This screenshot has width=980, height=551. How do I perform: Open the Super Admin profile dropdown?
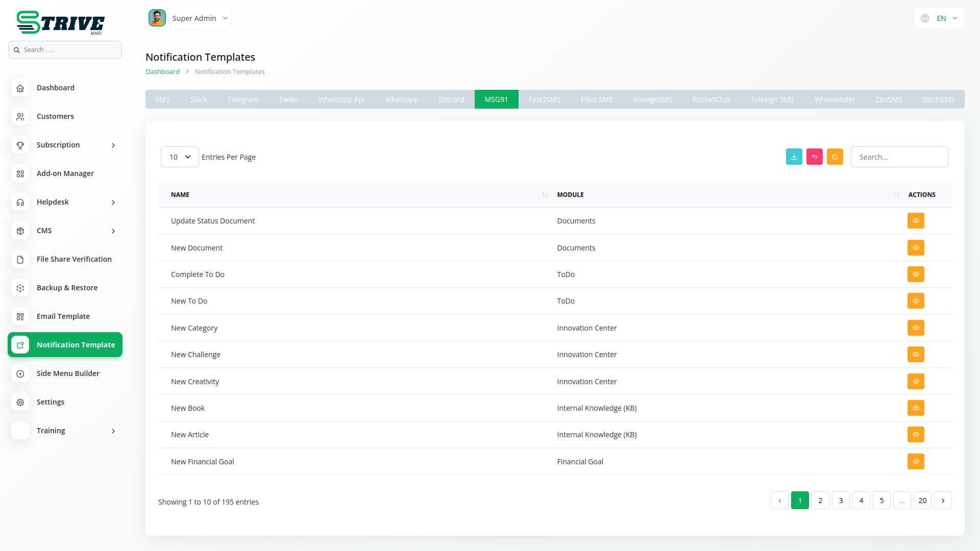189,18
